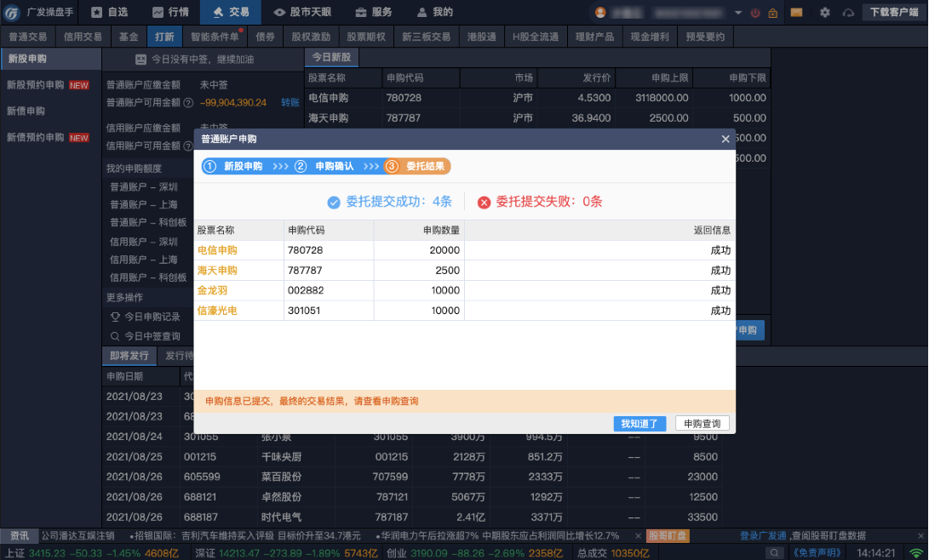Screen dimensions: 929x560
Task: Select the 交易 top tab
Action: pyautogui.click(x=232, y=13)
